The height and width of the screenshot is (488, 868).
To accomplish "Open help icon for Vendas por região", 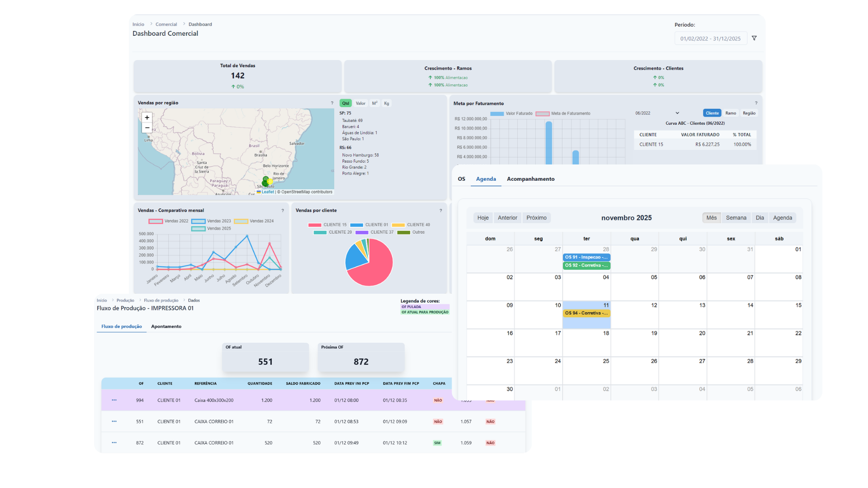I will coord(332,103).
